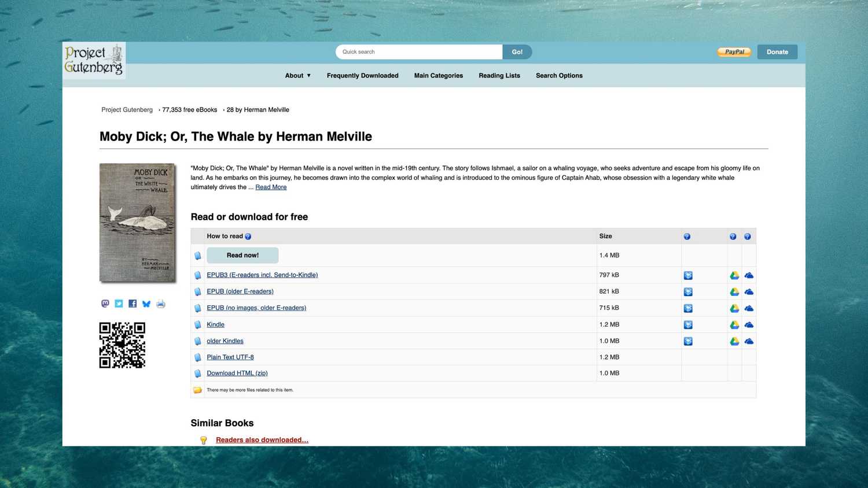Expand the description with Read More

270,187
